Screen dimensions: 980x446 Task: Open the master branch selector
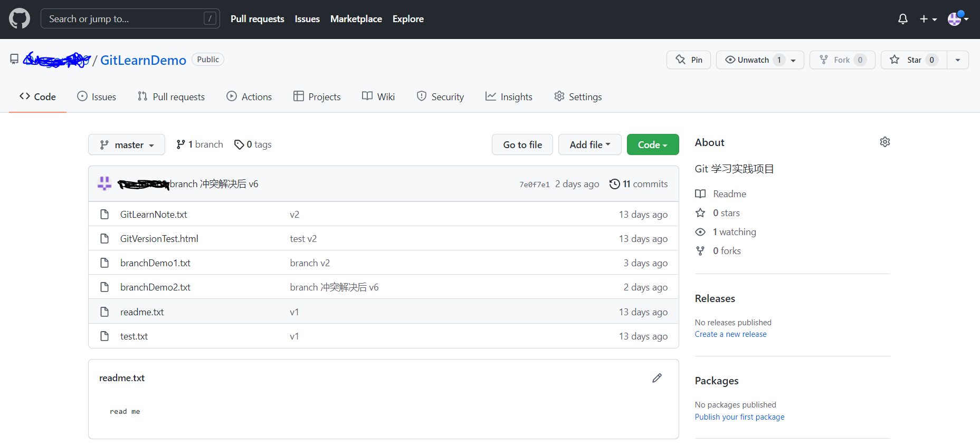click(x=127, y=144)
